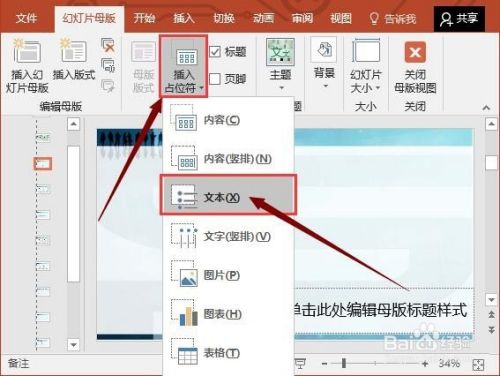
Task: Click the zoom slider handle
Action: [x=344, y=363]
